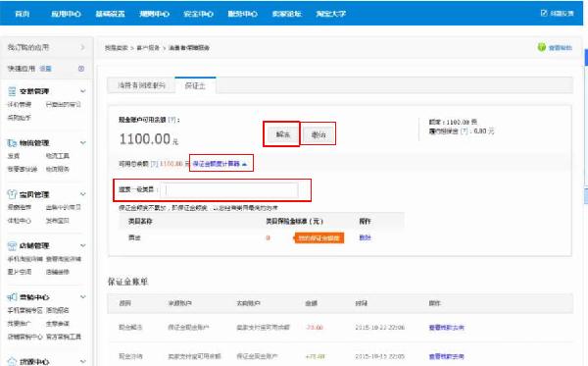
Task: Focus the 搜索一级类目 input field
Action: pyautogui.click(x=229, y=190)
